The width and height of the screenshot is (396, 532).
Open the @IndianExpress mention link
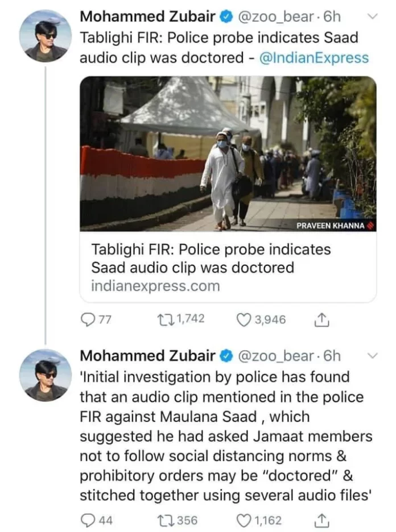[x=313, y=57]
